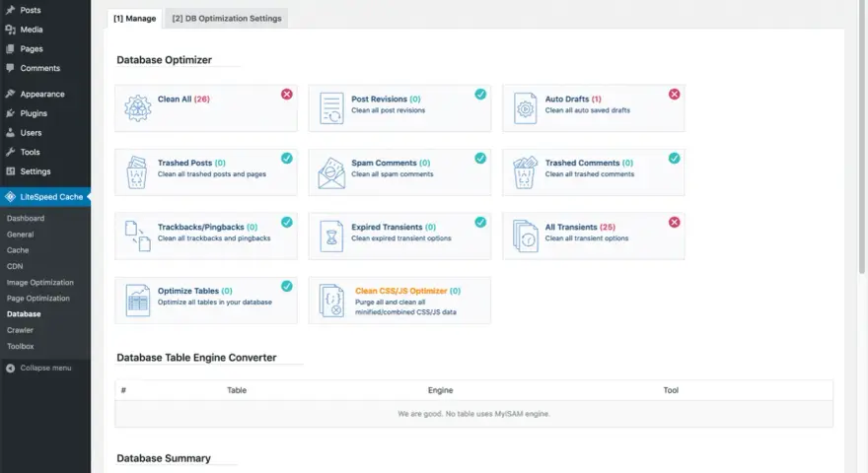The image size is (868, 473).
Task: Click the Expired Transients (0) link
Action: tap(394, 227)
